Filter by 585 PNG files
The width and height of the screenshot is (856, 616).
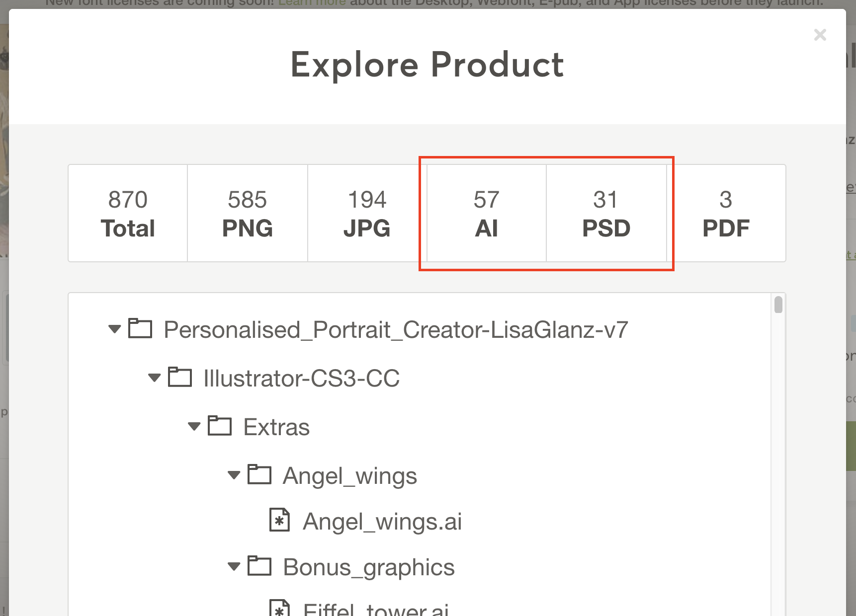click(248, 213)
